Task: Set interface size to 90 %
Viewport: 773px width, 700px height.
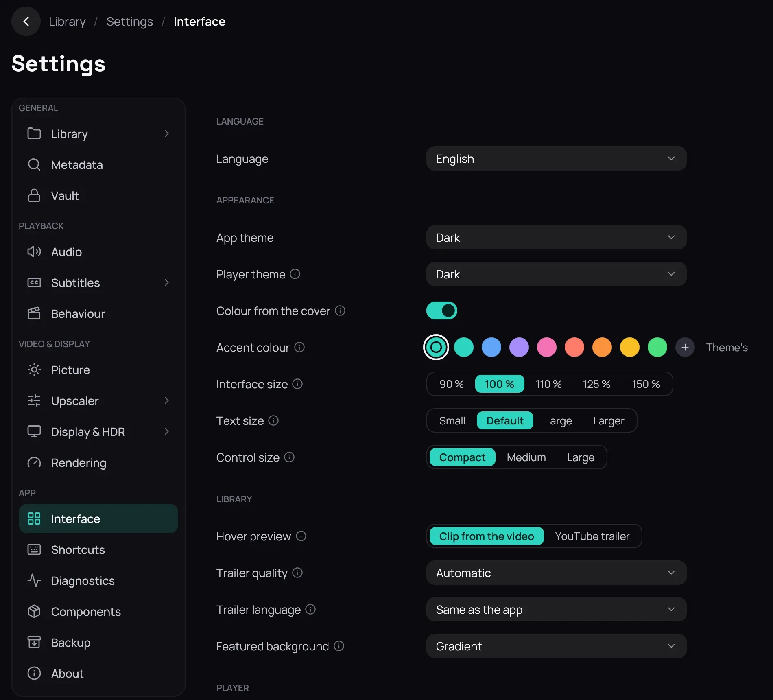Action: pyautogui.click(x=452, y=384)
